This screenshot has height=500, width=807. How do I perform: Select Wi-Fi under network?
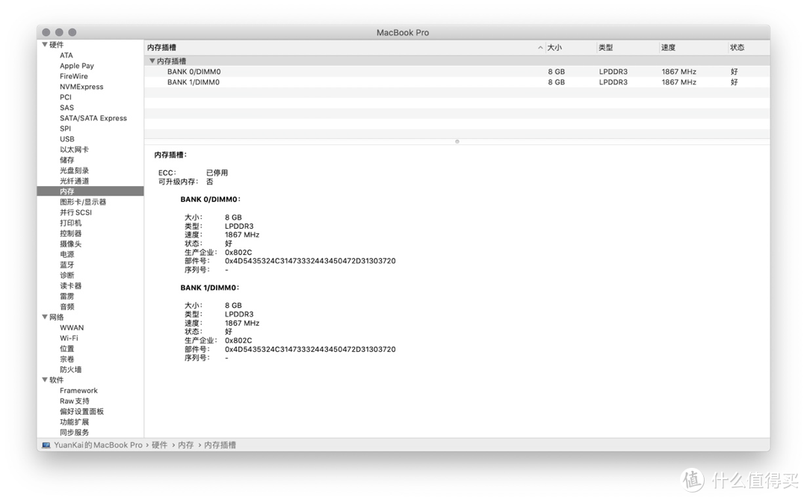(x=69, y=338)
